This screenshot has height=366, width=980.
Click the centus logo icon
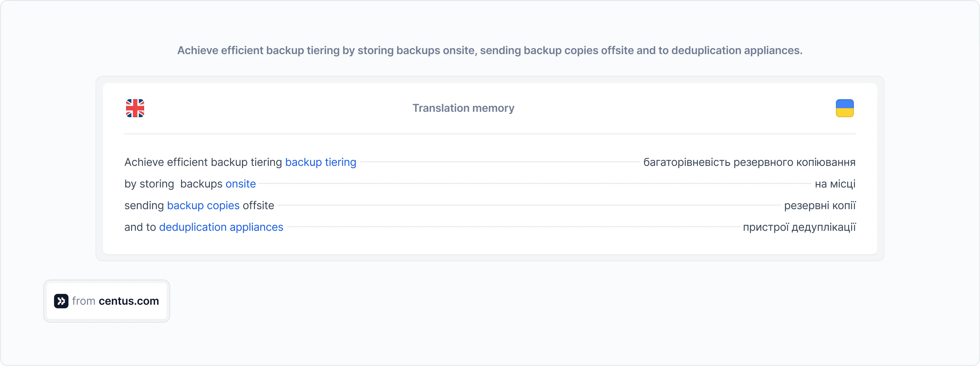point(61,301)
